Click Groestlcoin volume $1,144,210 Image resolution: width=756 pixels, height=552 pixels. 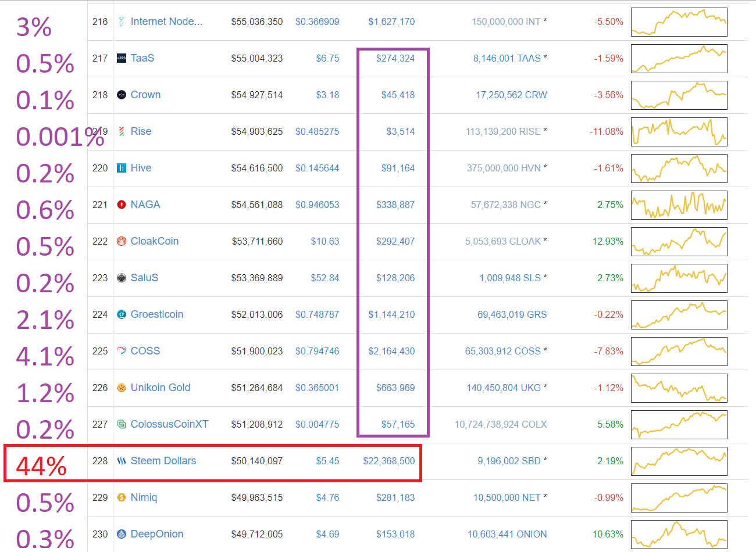[x=391, y=314]
